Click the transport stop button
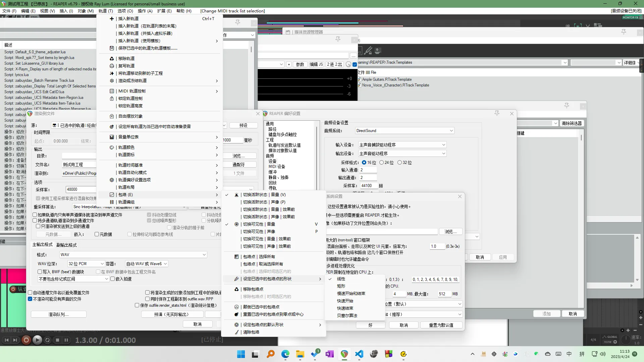This screenshot has width=644, height=362. [x=57, y=340]
